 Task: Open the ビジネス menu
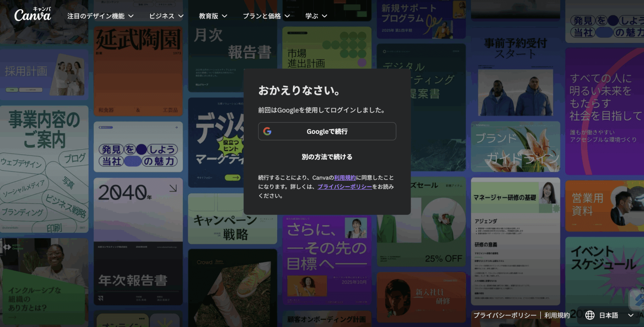[x=166, y=16]
